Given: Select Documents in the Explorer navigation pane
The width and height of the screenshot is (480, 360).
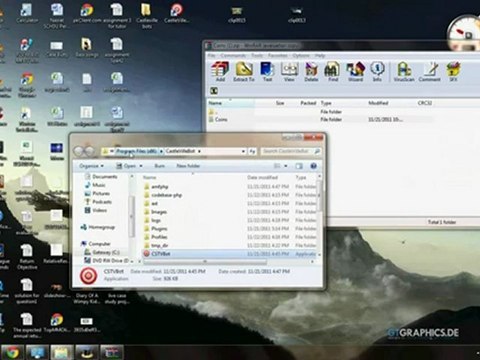Looking at the screenshot, I should pos(105,177).
